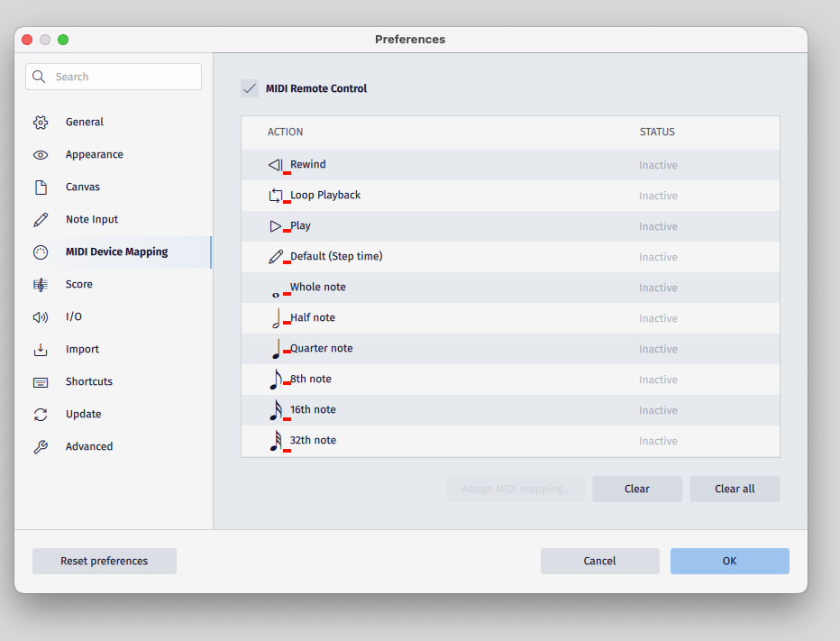Click the Import download icon
840x641 pixels.
point(41,349)
